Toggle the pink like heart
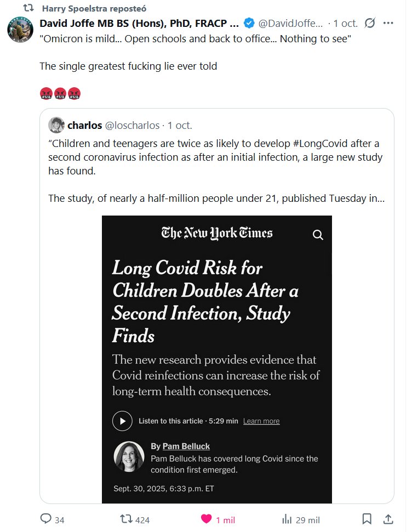The width and height of the screenshot is (412, 532). [x=206, y=519]
